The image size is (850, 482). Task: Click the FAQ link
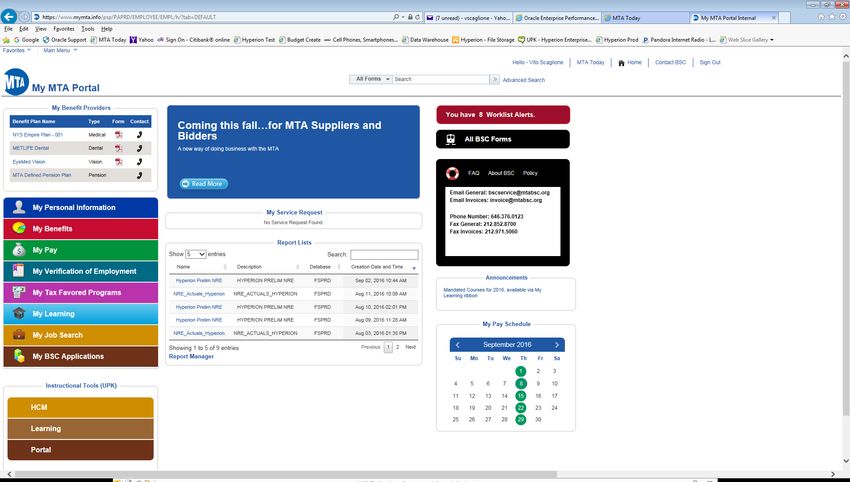pyautogui.click(x=473, y=173)
